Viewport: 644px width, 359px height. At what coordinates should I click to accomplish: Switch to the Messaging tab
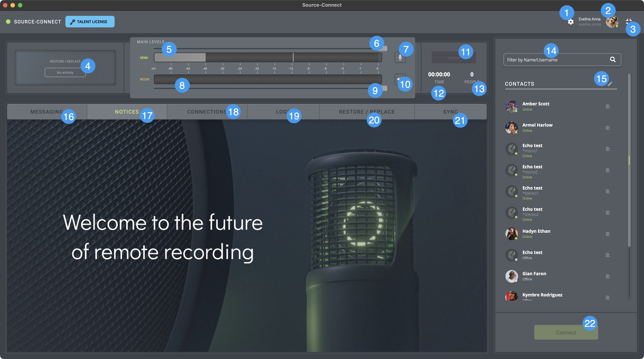pos(47,112)
